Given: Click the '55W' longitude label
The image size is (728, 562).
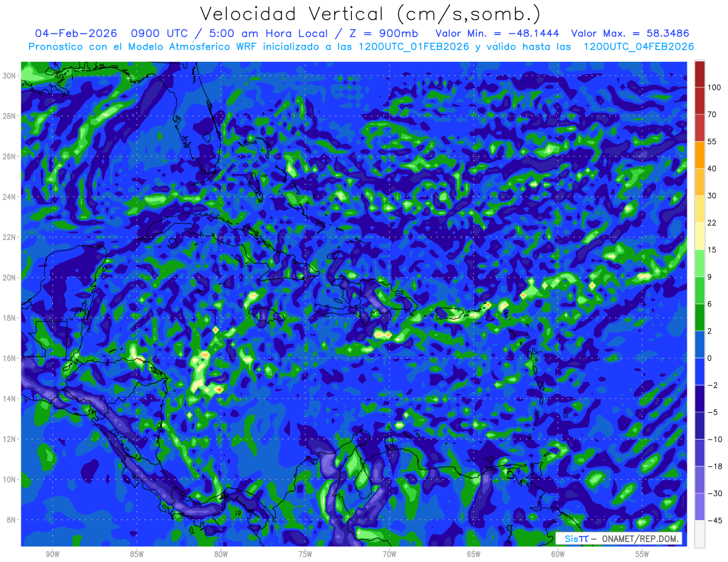Looking at the screenshot, I should (642, 554).
